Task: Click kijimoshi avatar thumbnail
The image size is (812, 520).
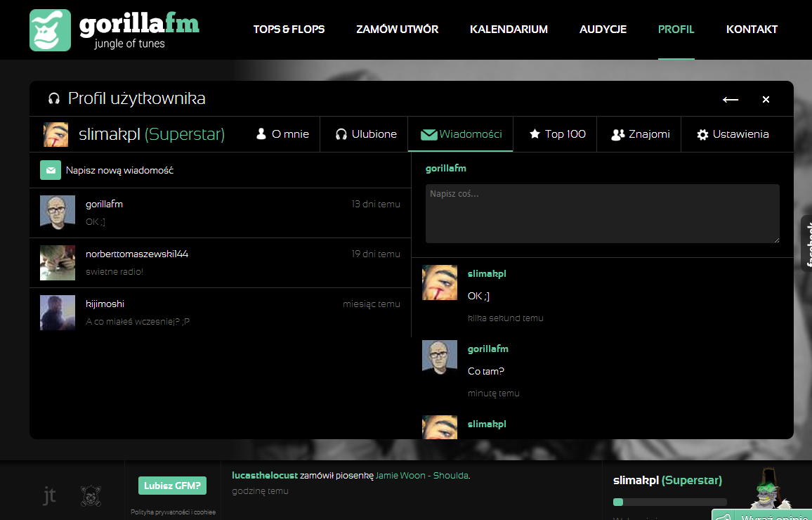Action: click(58, 312)
